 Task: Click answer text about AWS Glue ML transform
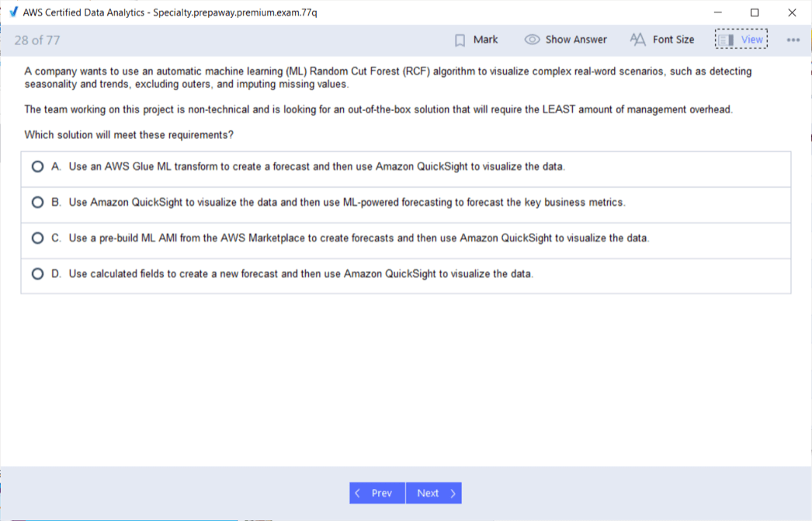click(317, 167)
